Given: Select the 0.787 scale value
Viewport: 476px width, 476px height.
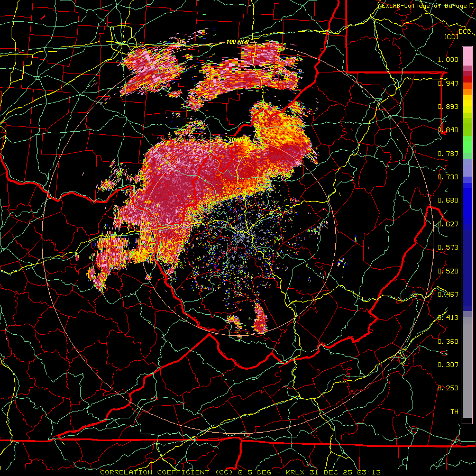Looking at the screenshot, I should (448, 153).
